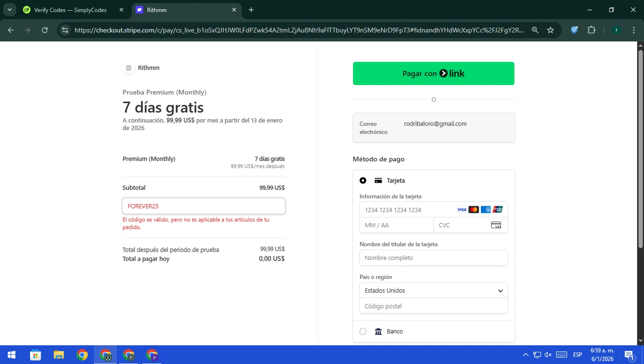Click the zoom magnifier icon in address bar
644x364 pixels.
click(535, 30)
